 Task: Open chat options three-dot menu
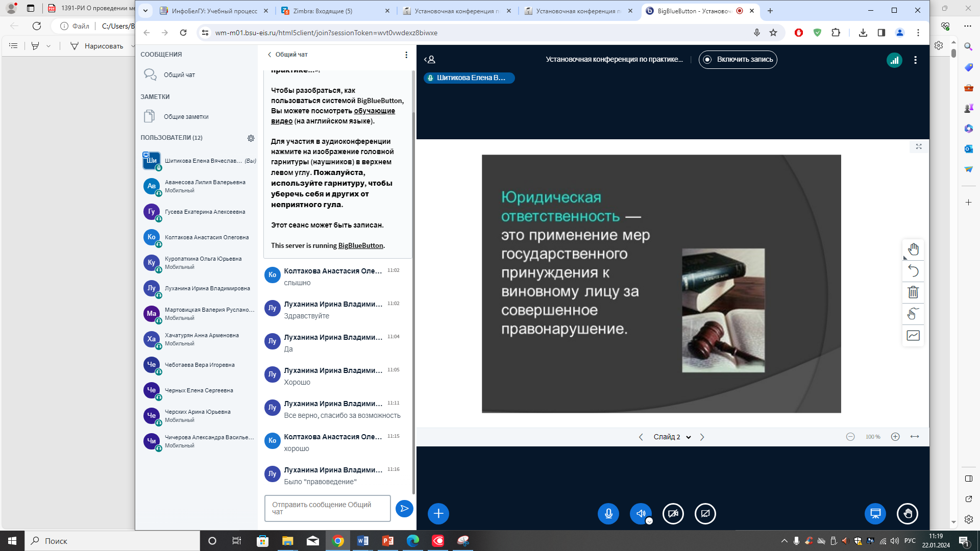pos(406,55)
